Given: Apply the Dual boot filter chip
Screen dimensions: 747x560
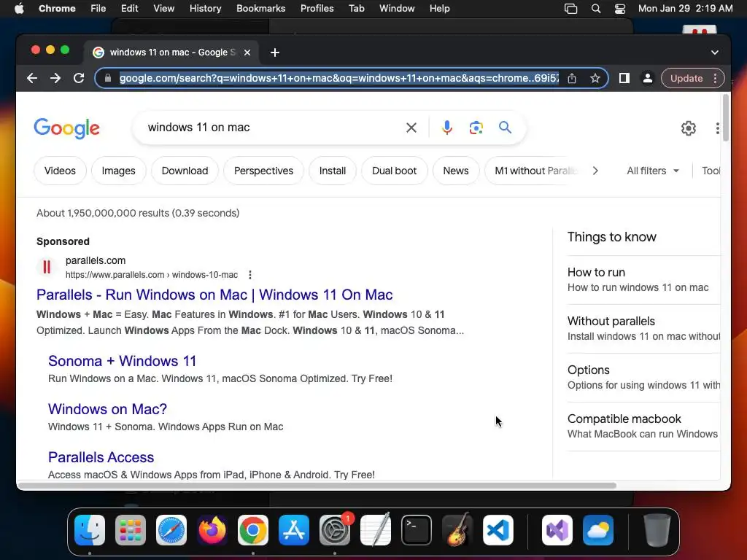Looking at the screenshot, I should (394, 171).
